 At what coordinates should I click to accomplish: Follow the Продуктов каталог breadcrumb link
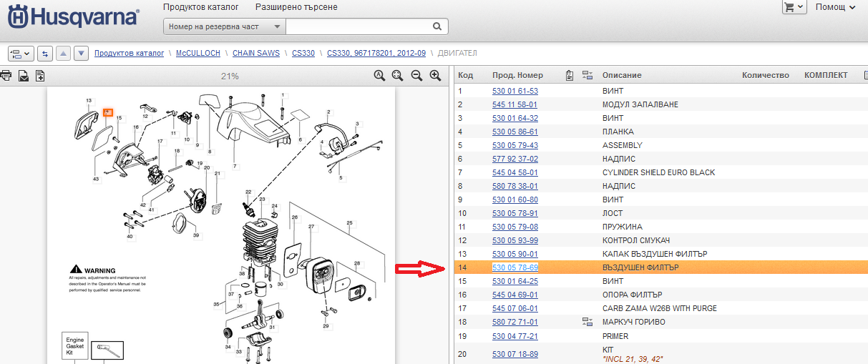(x=130, y=54)
